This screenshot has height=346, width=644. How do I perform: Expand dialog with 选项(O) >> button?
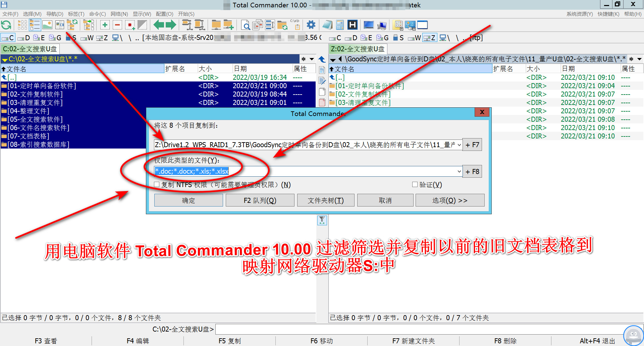450,200
